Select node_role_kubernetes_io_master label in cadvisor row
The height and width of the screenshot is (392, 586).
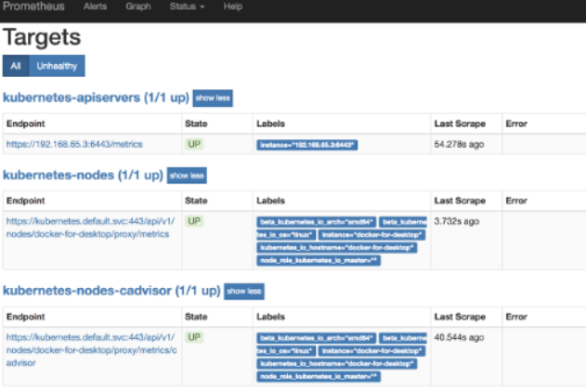pos(319,376)
